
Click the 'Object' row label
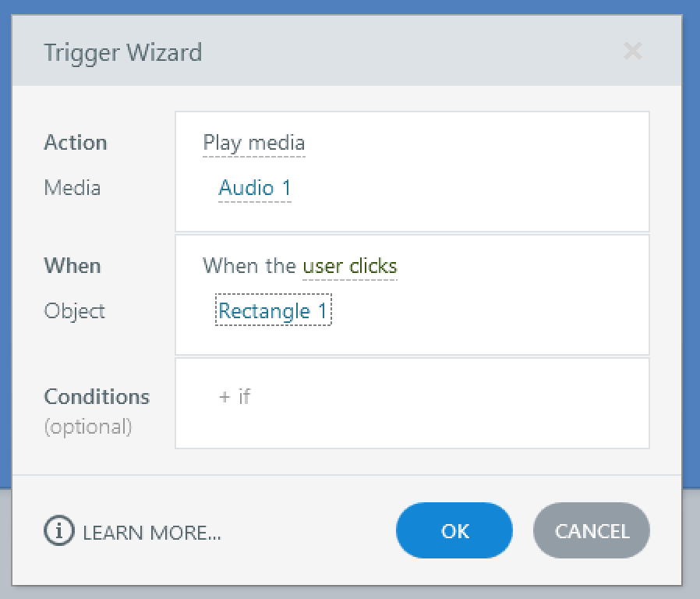click(75, 311)
